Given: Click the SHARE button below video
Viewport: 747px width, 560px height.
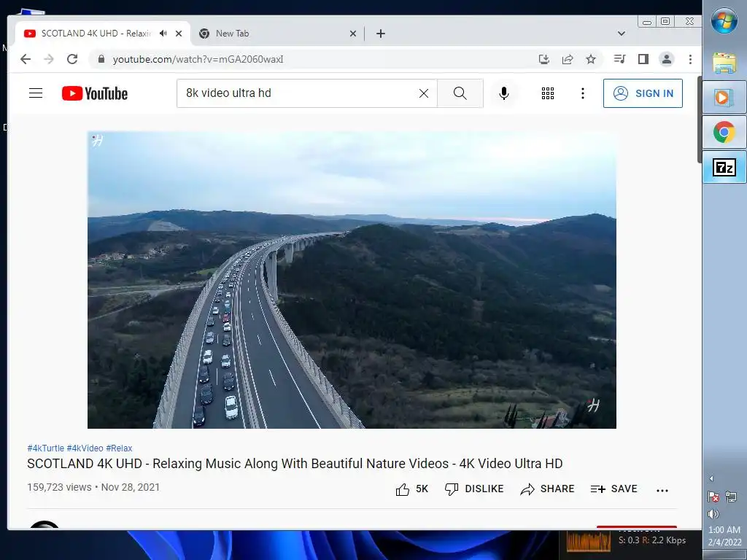Looking at the screenshot, I should click(x=547, y=489).
